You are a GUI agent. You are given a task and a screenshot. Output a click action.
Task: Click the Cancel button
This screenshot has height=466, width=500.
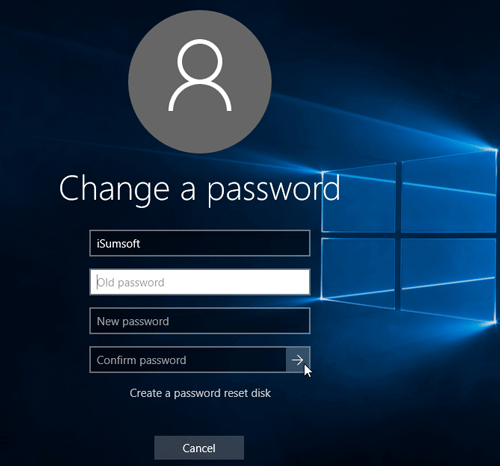199,448
